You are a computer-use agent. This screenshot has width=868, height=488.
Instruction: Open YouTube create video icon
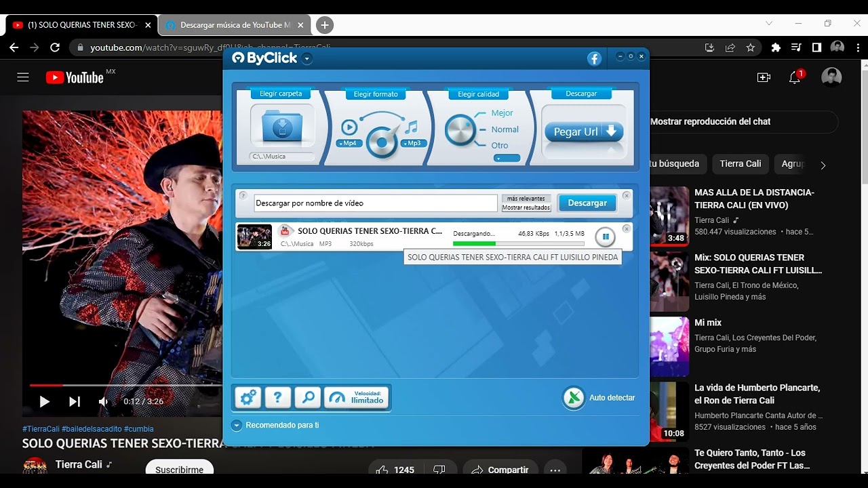[764, 77]
